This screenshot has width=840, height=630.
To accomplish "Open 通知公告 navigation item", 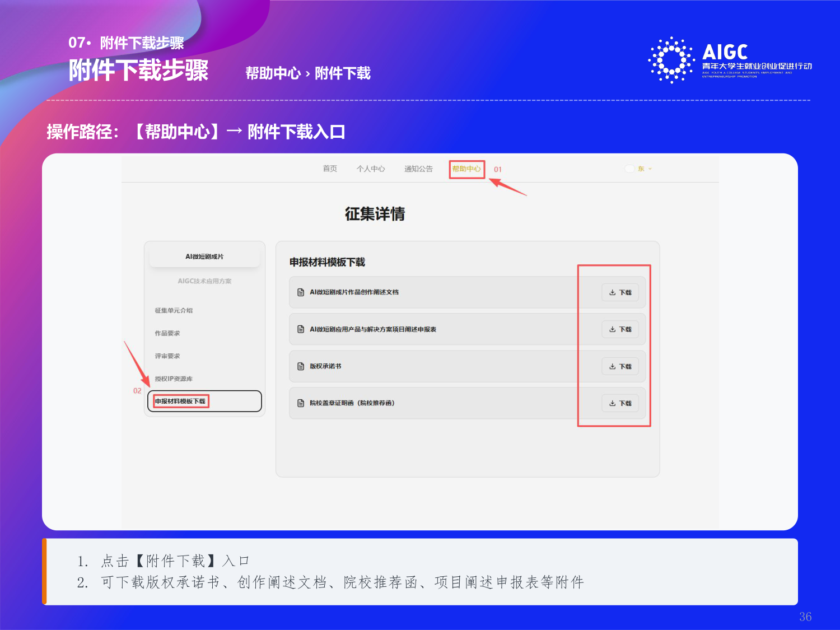I will point(418,169).
